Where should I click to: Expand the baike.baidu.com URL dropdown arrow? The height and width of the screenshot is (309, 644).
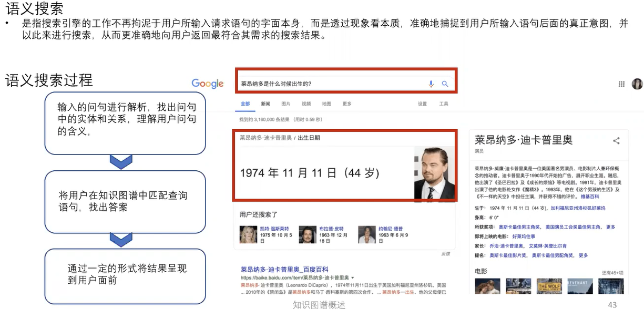pyautogui.click(x=353, y=277)
